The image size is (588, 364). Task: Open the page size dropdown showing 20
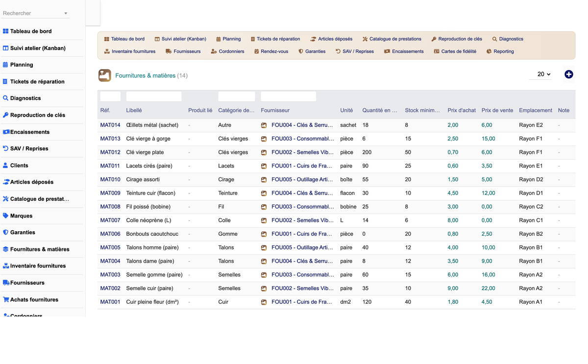[540, 74]
